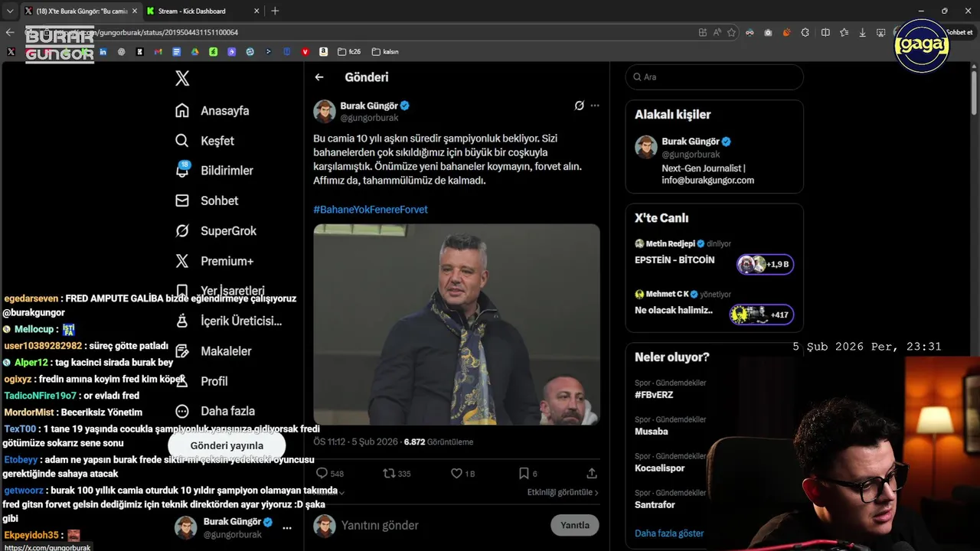Open the Google Drive bookmark icon
Screen dimensions: 980x551
point(194,52)
